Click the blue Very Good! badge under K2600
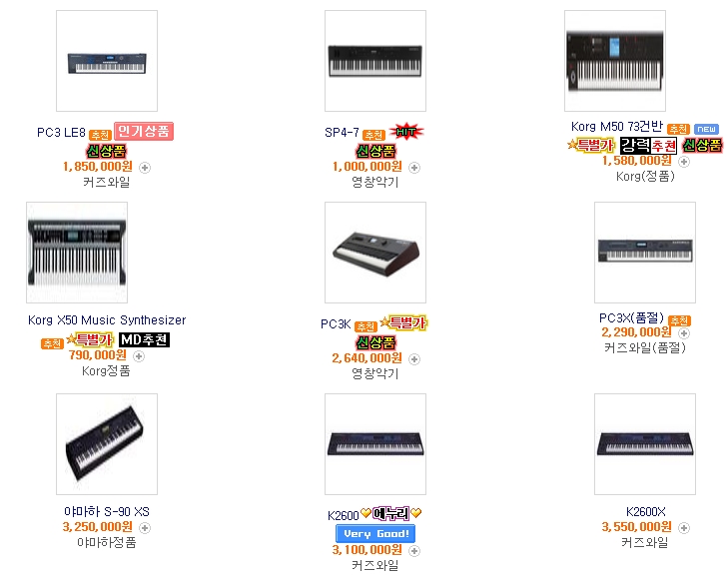728x583 pixels. (375, 534)
